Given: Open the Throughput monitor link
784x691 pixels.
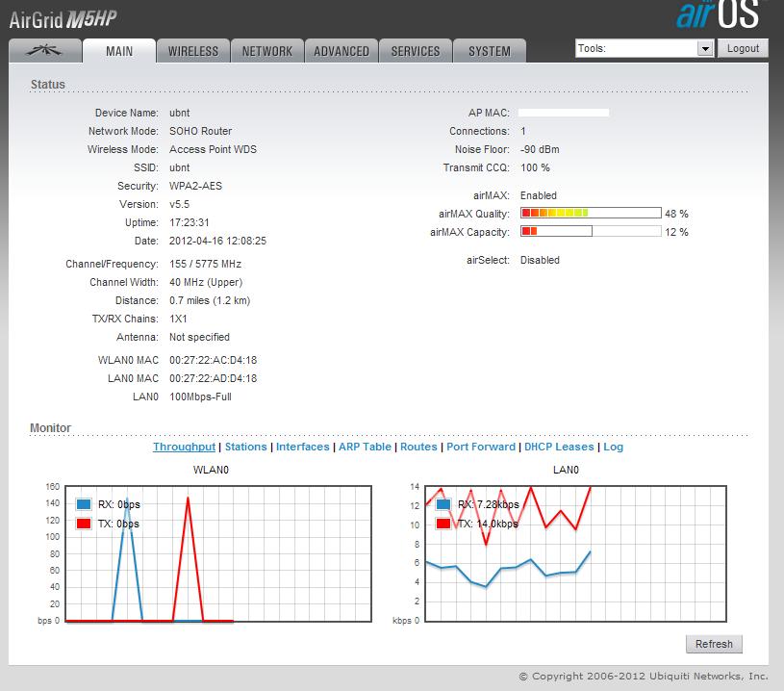Looking at the screenshot, I should [x=184, y=447].
